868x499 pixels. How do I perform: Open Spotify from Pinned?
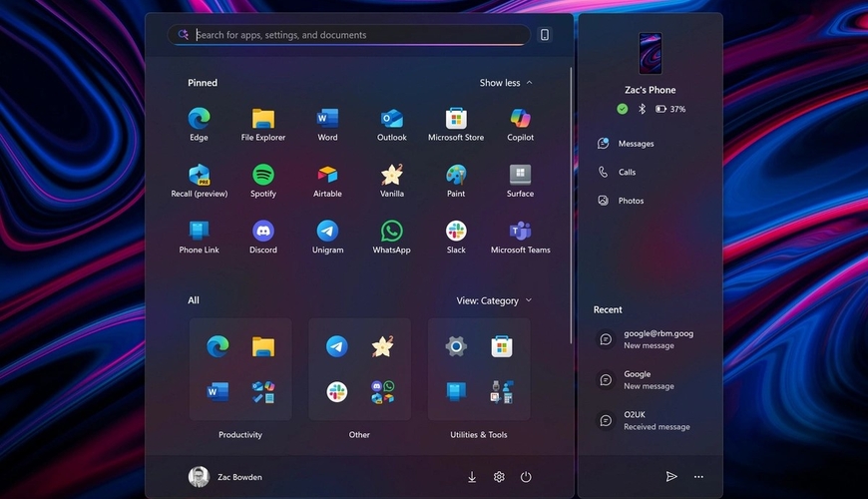263,181
